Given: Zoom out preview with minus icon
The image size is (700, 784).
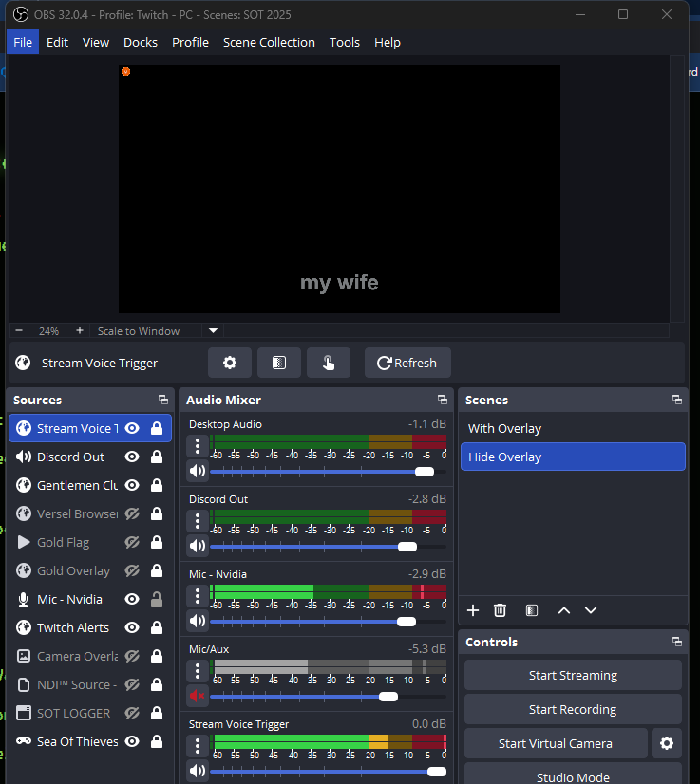Looking at the screenshot, I should point(19,330).
